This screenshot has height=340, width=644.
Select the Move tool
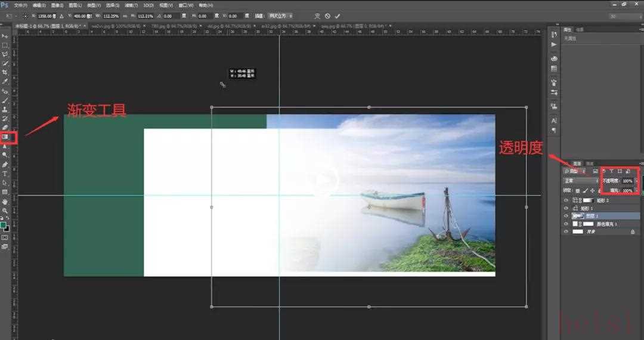5,36
